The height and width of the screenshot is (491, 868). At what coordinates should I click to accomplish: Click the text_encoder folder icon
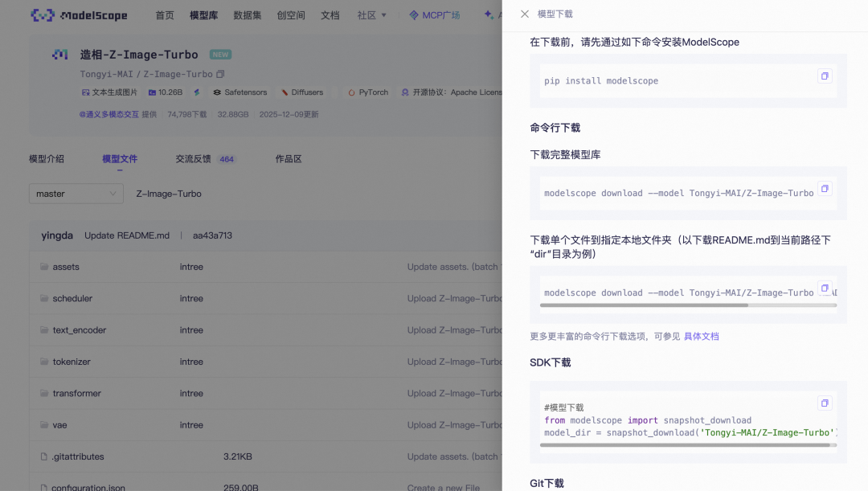tap(44, 330)
